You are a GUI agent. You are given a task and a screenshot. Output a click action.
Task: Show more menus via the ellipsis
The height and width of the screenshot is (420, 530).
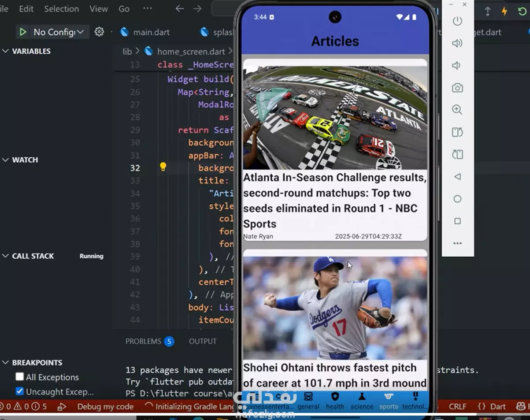pos(148,9)
